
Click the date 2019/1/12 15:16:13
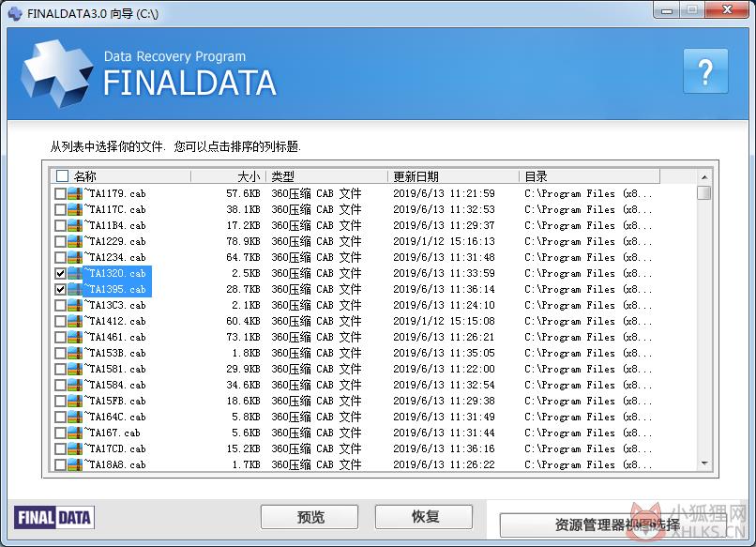(x=444, y=241)
